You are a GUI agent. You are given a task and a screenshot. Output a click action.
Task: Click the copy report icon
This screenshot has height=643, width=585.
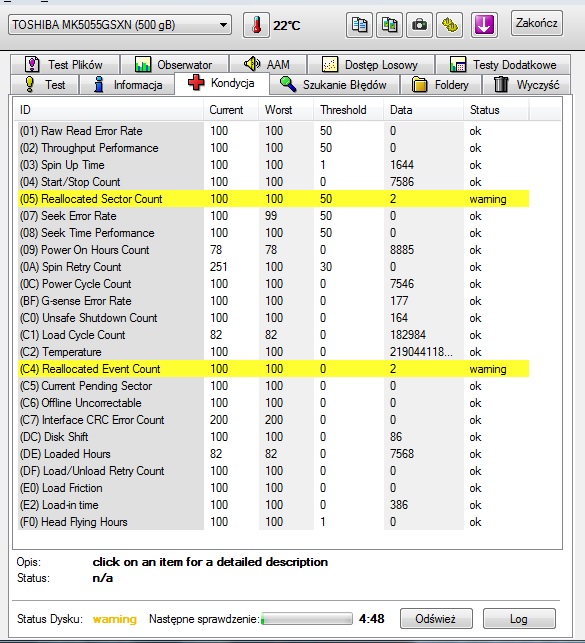pos(359,25)
